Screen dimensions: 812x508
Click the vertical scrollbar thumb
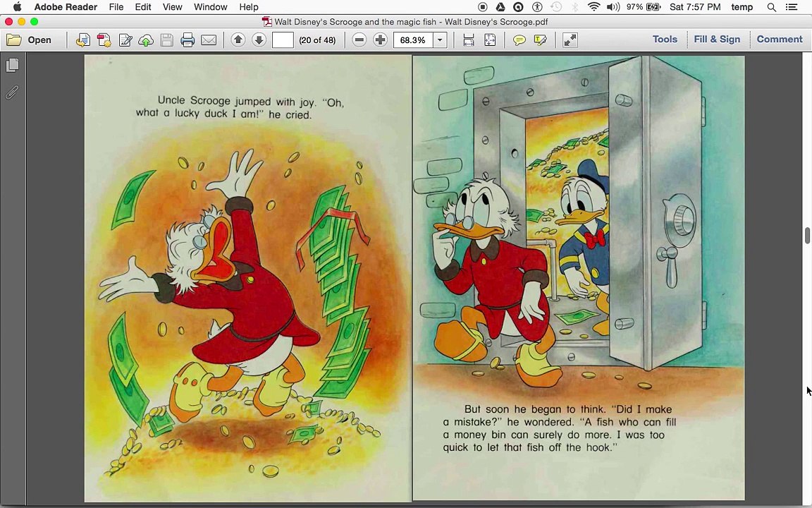807,235
